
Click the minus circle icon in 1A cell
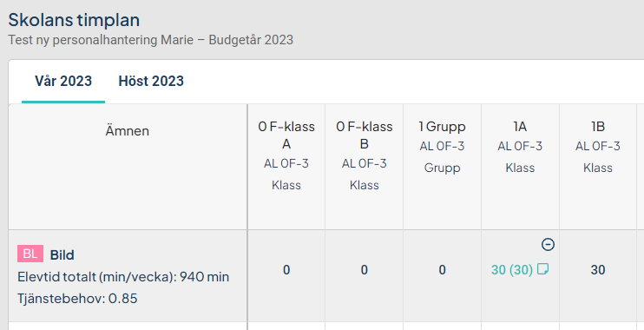(x=548, y=245)
